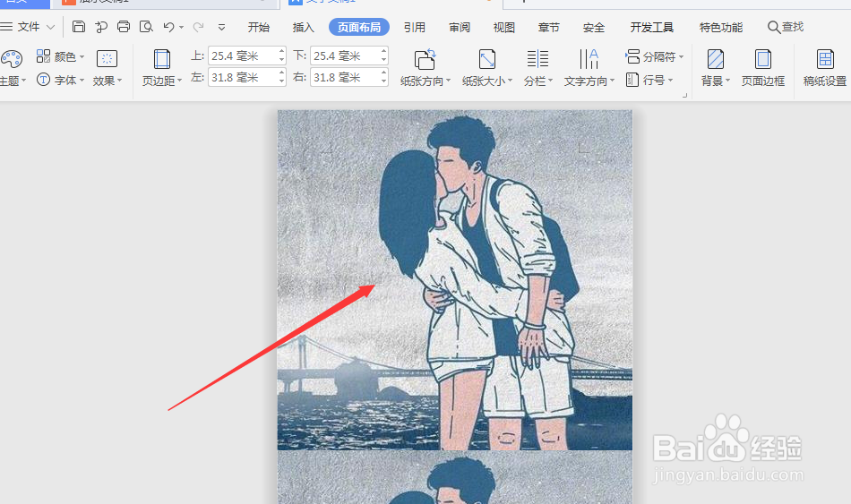Click the undo arrow icon

click(x=168, y=27)
